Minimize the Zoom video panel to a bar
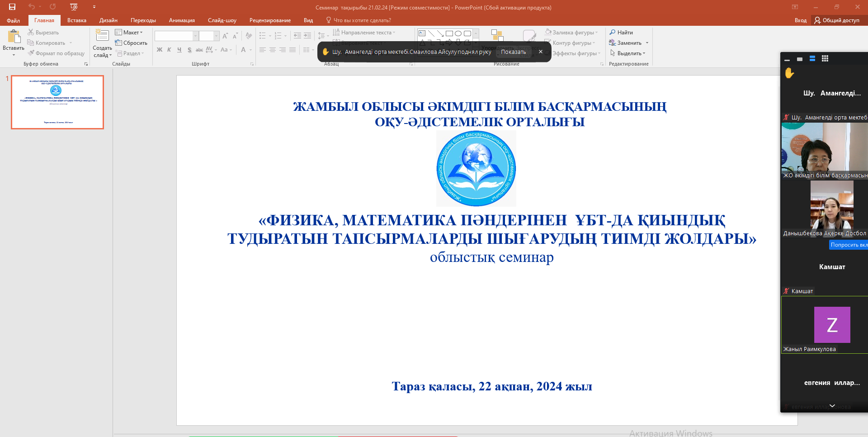The height and width of the screenshot is (437, 868). [787, 59]
